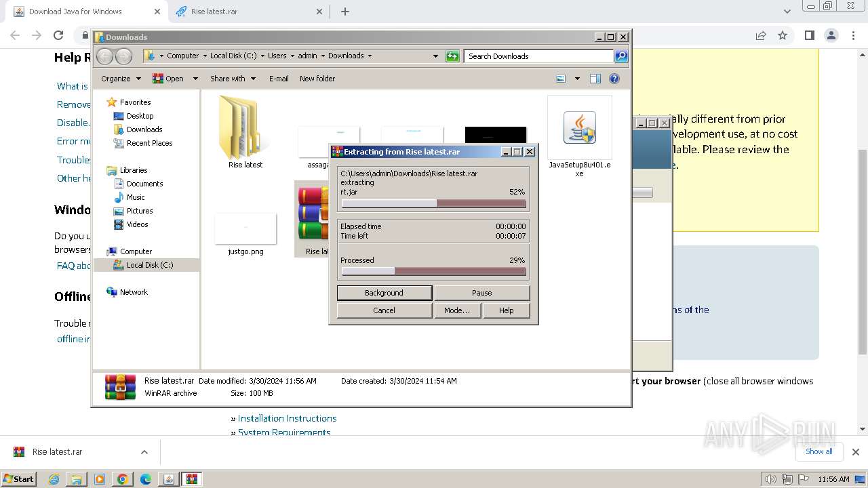The image size is (868, 488).
Task: Go forward in Explorer
Action: 123,56
